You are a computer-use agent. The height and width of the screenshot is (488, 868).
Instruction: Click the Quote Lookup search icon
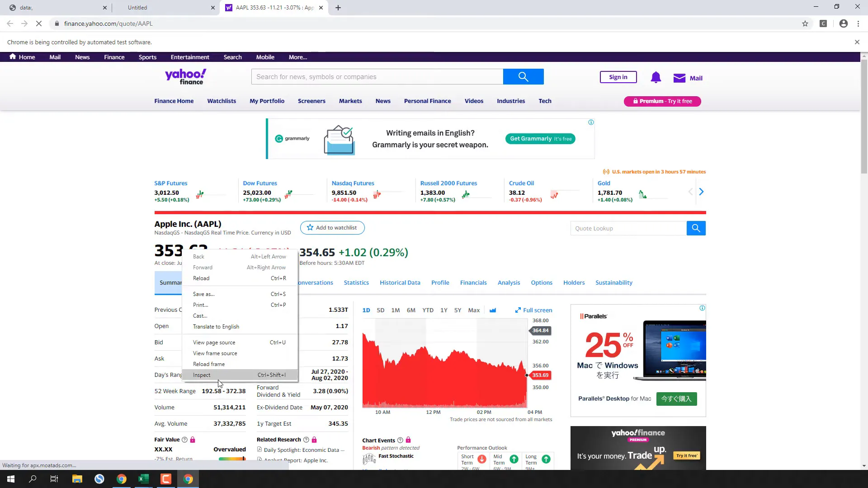696,228
